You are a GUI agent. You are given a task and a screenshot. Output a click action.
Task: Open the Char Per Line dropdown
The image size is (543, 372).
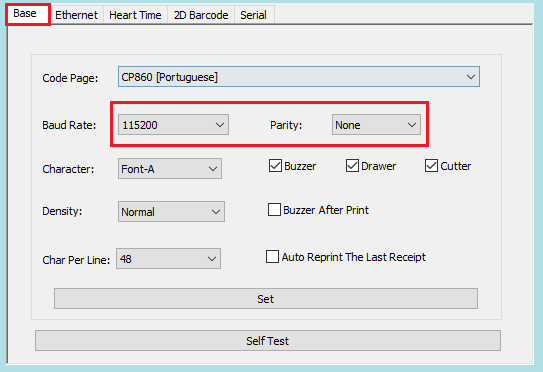click(168, 259)
